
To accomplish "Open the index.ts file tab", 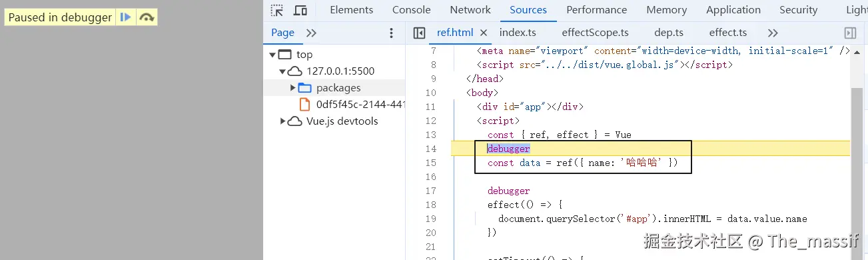I will click(x=518, y=33).
